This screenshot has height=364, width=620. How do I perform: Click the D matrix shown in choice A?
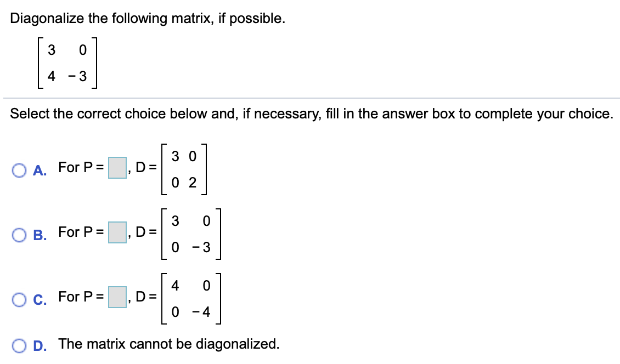pos(184,167)
